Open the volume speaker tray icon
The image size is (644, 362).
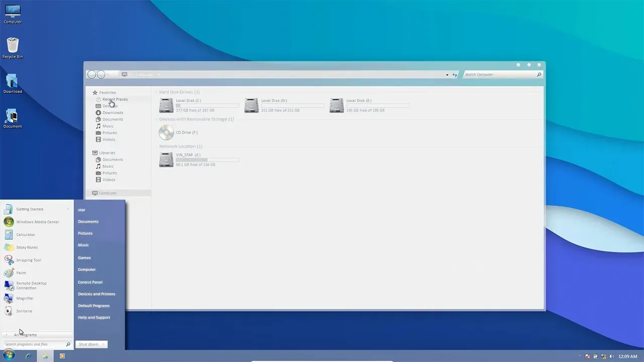pyautogui.click(x=612, y=356)
